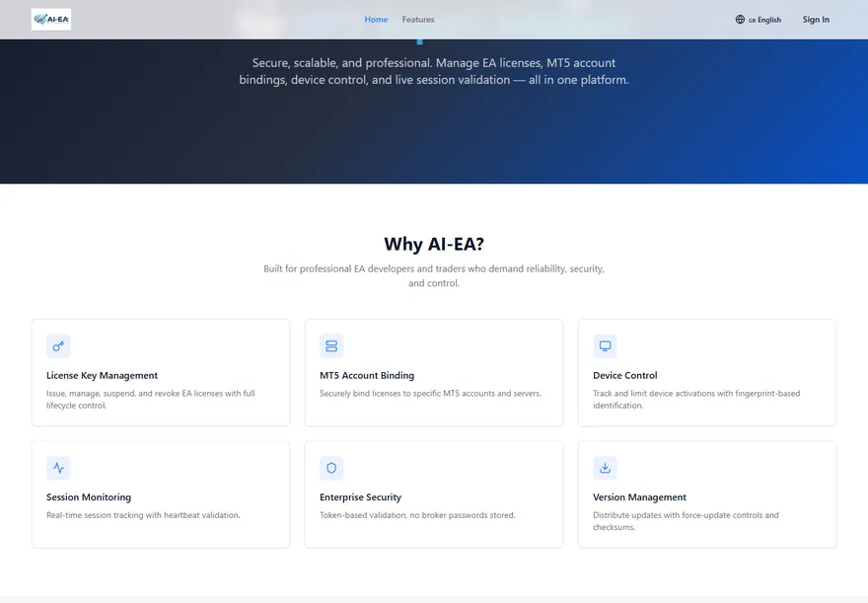Open the Home navigation link

pyautogui.click(x=376, y=20)
